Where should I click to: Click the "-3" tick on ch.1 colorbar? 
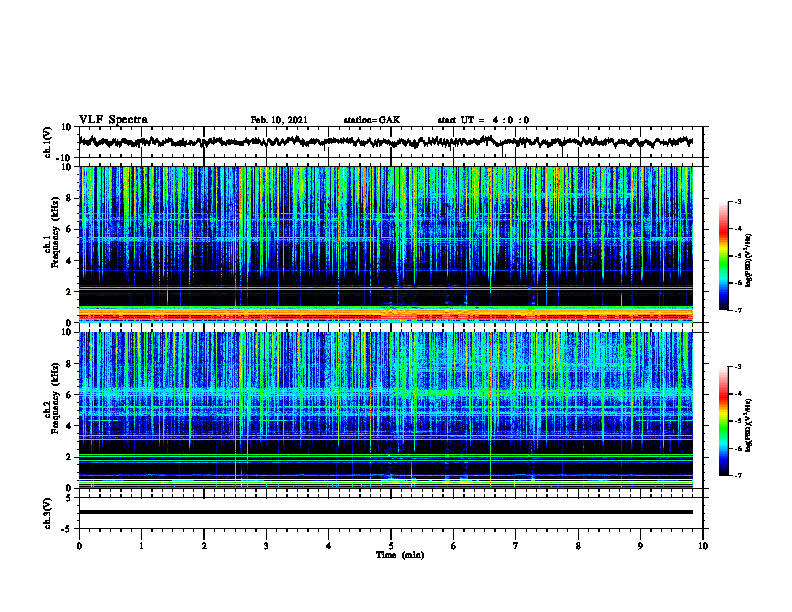tap(738, 201)
